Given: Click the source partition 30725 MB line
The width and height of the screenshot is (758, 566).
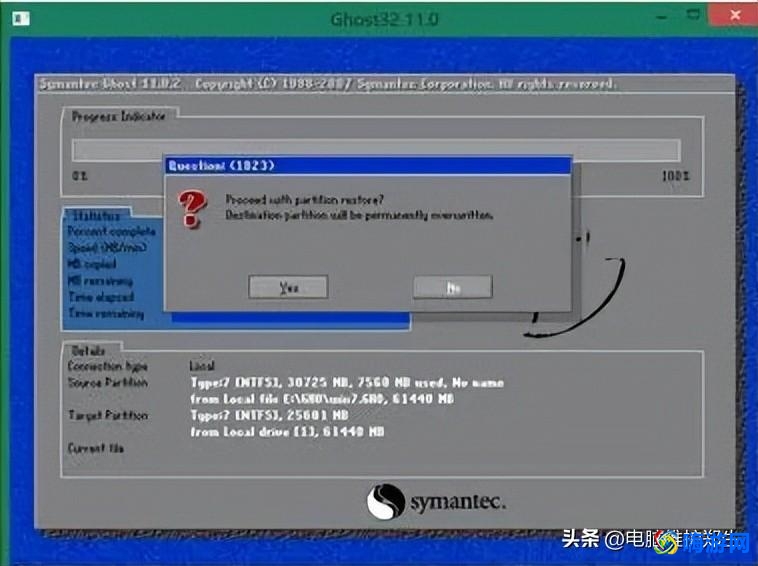Looking at the screenshot, I should coord(347,383).
